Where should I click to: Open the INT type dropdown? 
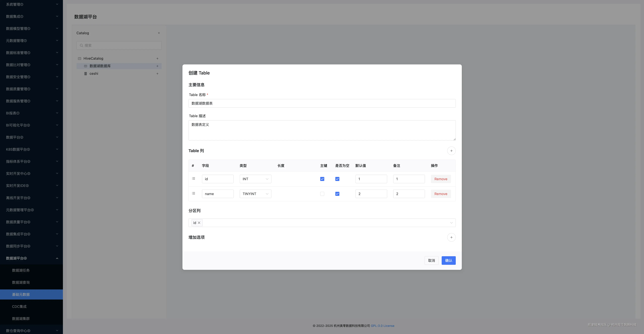(256, 179)
